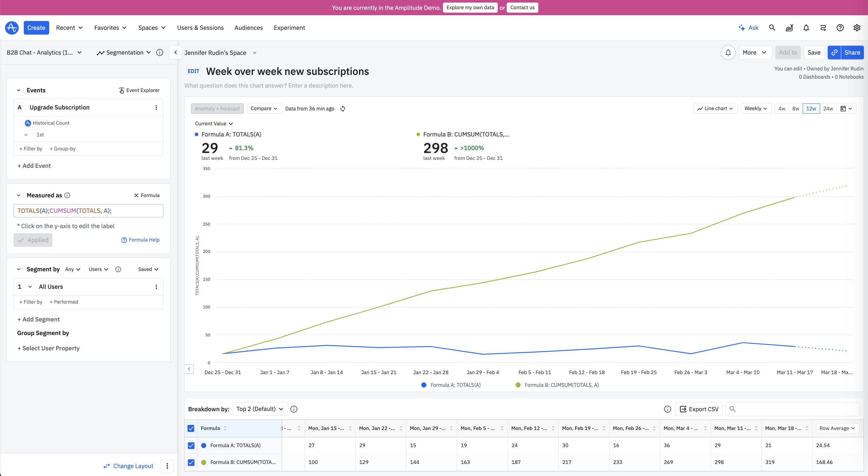Uncheck Formula B: CUMSUM row checkbox

191,462
